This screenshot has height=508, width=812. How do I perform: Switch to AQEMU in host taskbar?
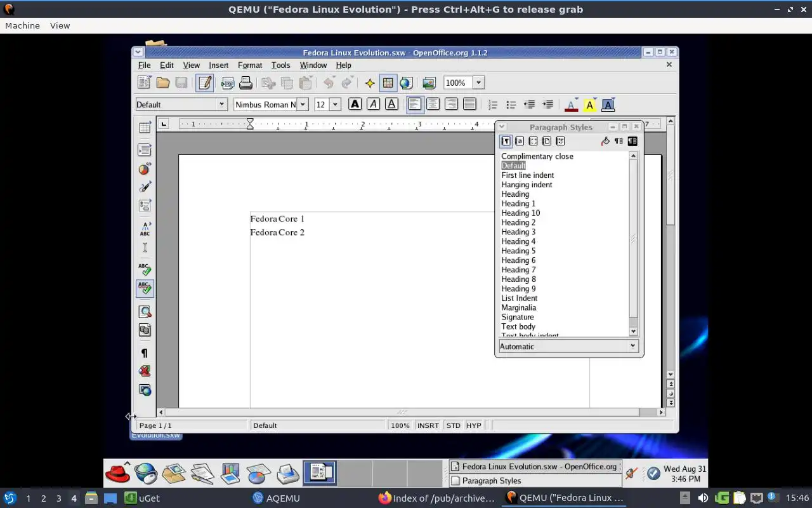[276, 498]
